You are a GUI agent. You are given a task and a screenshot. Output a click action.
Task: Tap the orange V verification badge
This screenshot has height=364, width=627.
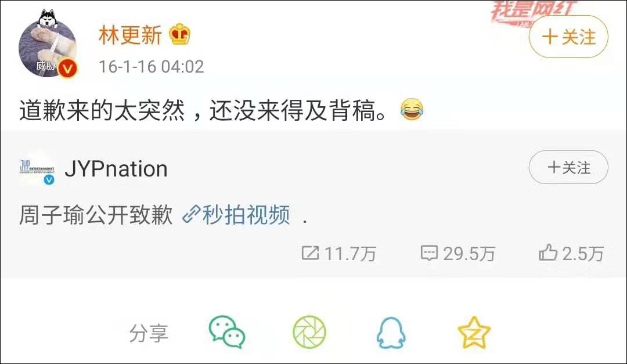(67, 69)
